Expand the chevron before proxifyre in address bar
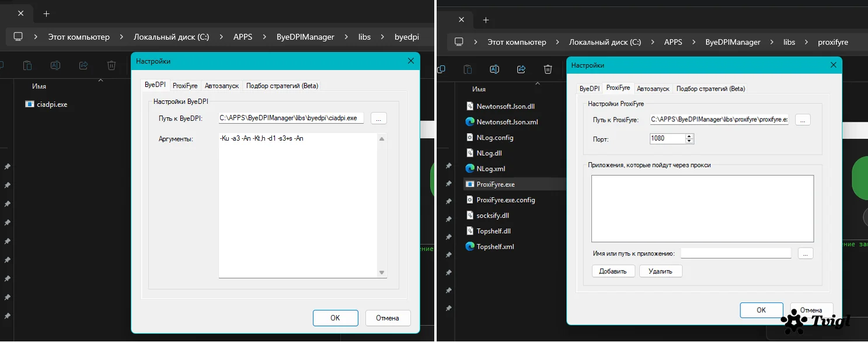868x342 pixels. coord(806,42)
